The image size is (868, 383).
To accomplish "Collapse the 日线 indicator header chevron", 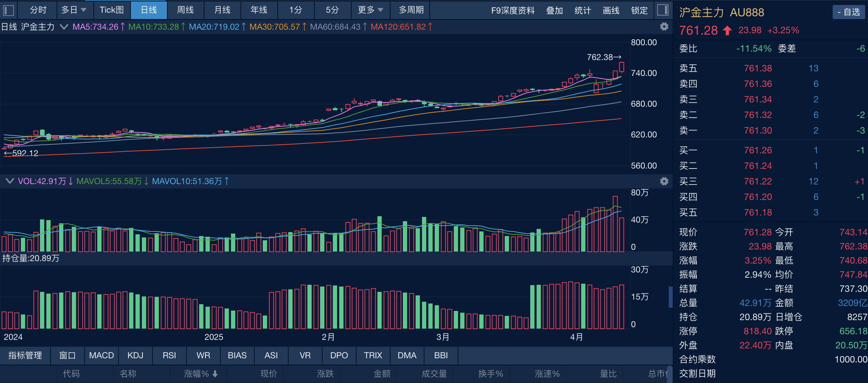I will (x=64, y=26).
